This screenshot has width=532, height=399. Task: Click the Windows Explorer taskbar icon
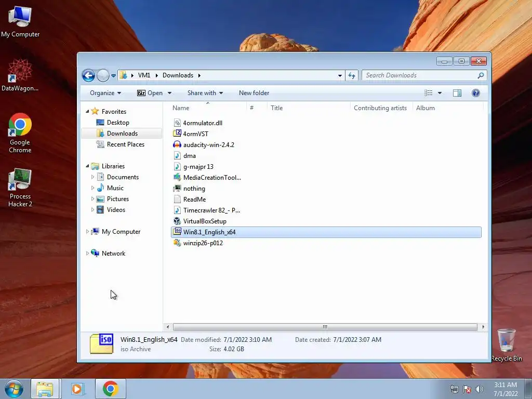[x=45, y=389]
